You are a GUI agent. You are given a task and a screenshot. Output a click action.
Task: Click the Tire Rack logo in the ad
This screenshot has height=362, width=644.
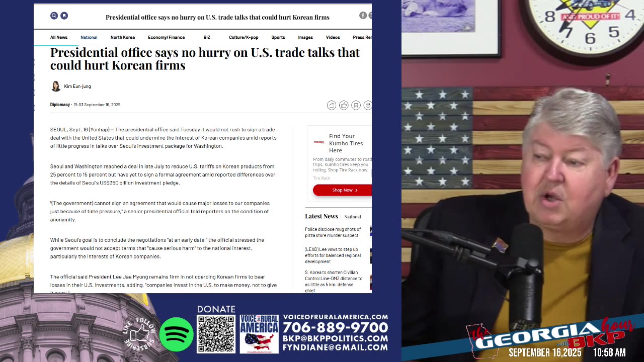319,142
